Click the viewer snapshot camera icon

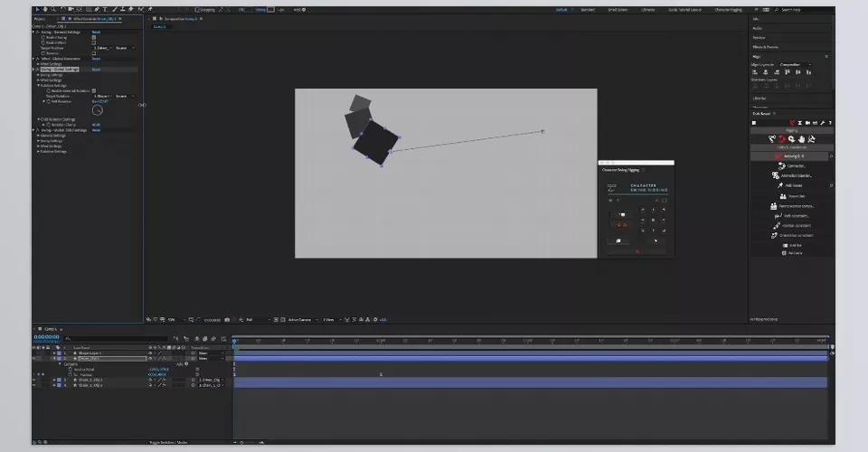[x=227, y=320]
